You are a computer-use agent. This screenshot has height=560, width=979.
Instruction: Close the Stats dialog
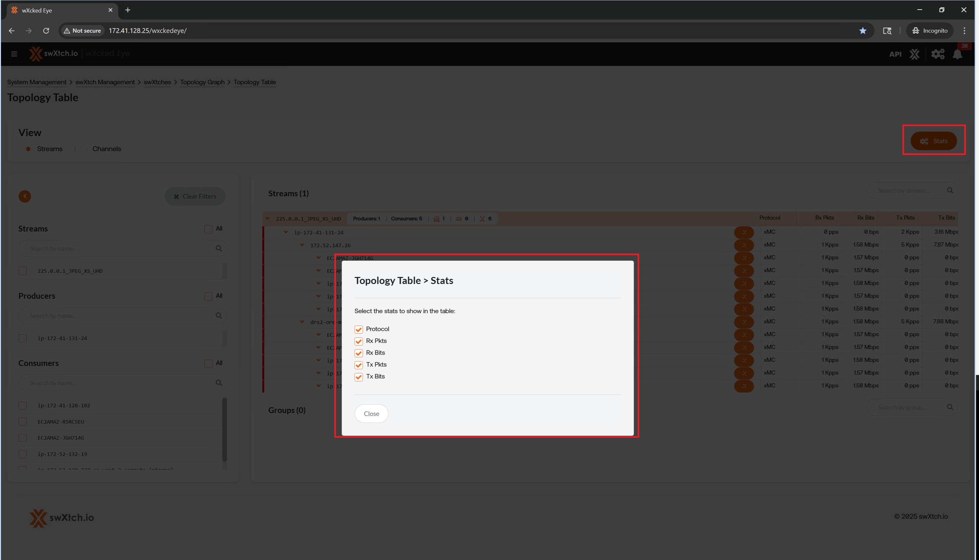click(371, 413)
